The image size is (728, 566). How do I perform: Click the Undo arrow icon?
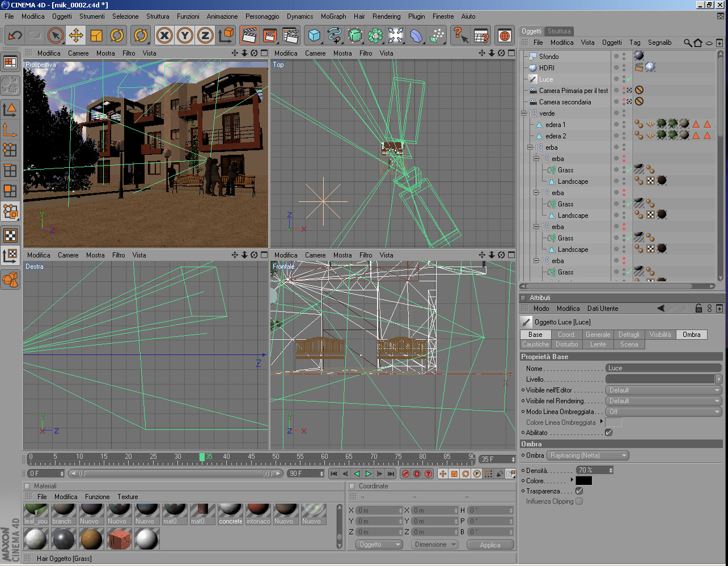tap(15, 36)
